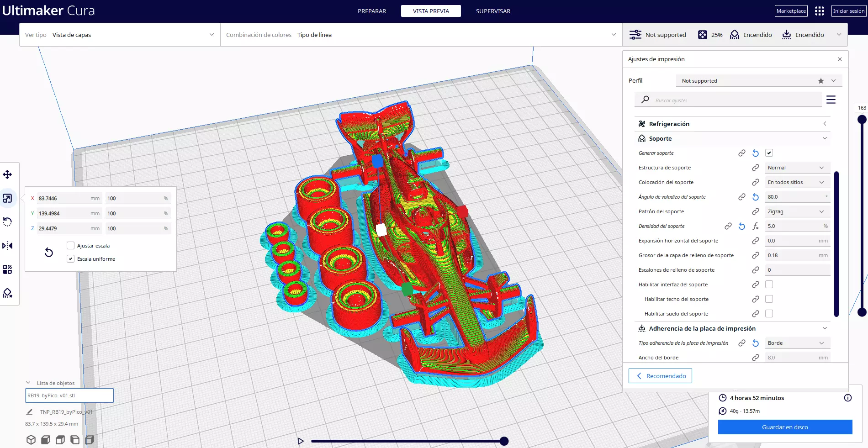Image resolution: width=868 pixels, height=448 pixels.
Task: Click the bottom handle of layer slider
Action: (x=862, y=312)
